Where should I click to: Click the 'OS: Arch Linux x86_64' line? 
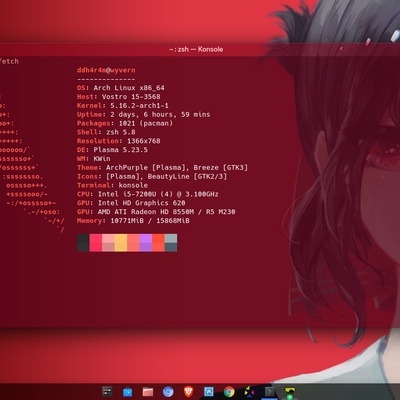click(121, 88)
